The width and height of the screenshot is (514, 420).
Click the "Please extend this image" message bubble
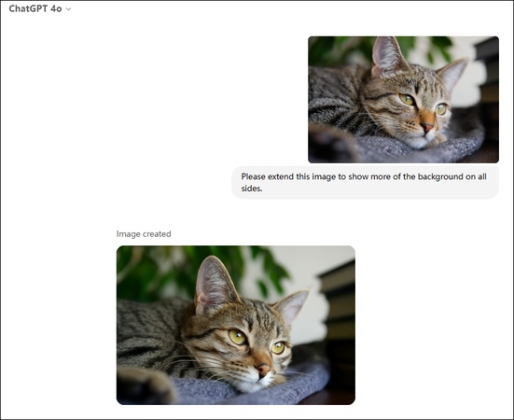point(365,182)
